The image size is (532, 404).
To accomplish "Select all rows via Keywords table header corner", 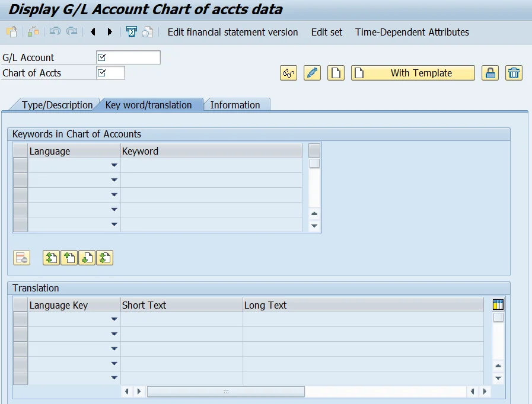I will [20, 150].
